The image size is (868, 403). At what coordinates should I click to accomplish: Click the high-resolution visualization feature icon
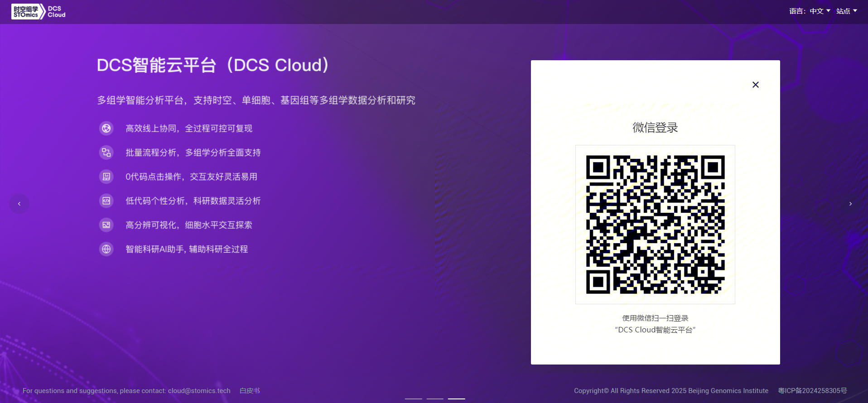pos(106,225)
